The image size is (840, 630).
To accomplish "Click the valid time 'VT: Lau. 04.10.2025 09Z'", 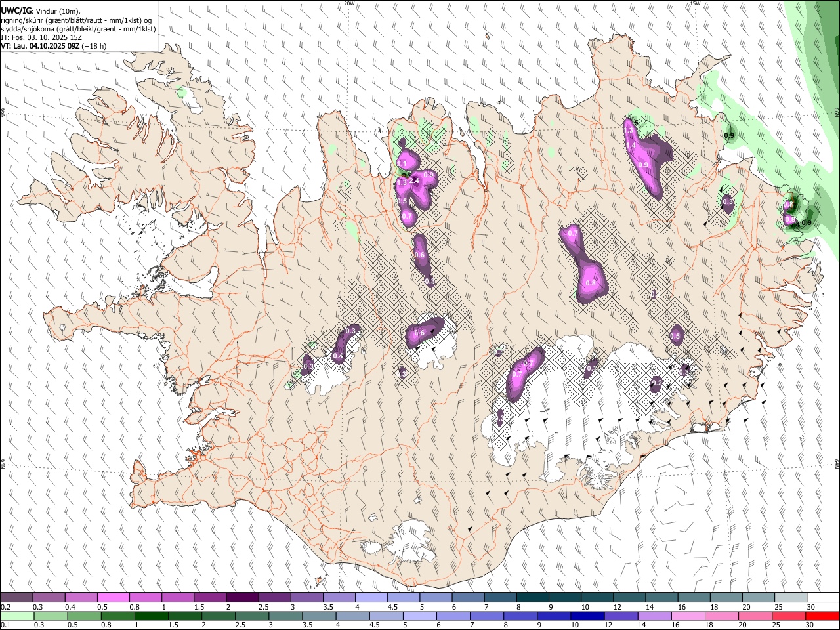I will pos(40,46).
